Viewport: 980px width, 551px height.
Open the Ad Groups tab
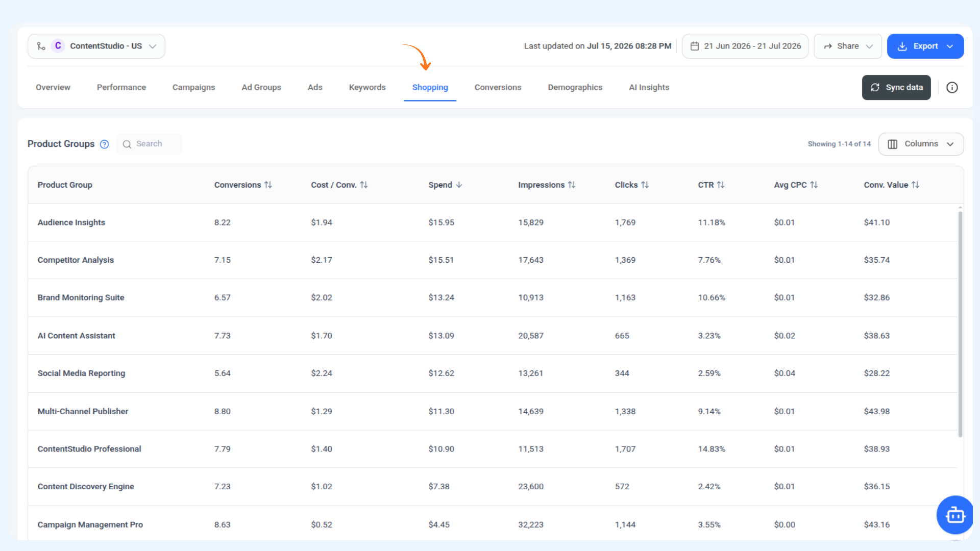tap(261, 87)
